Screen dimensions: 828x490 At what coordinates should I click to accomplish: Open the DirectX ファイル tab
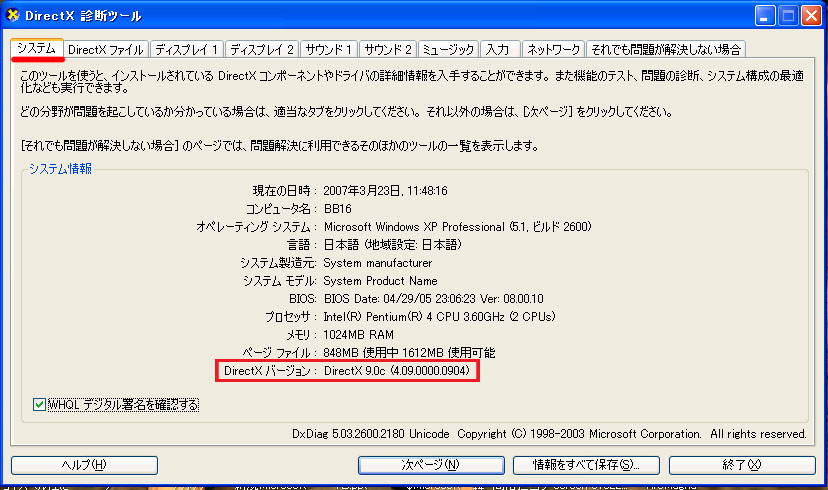click(106, 50)
